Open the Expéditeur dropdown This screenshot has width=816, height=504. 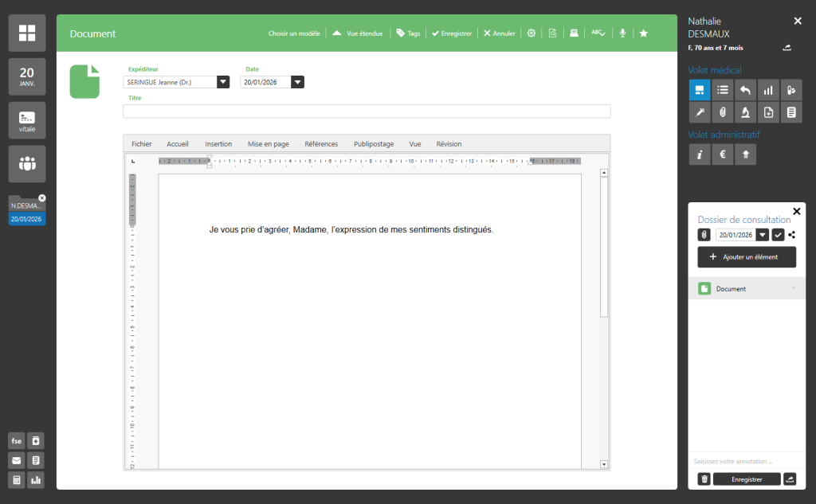coord(223,81)
